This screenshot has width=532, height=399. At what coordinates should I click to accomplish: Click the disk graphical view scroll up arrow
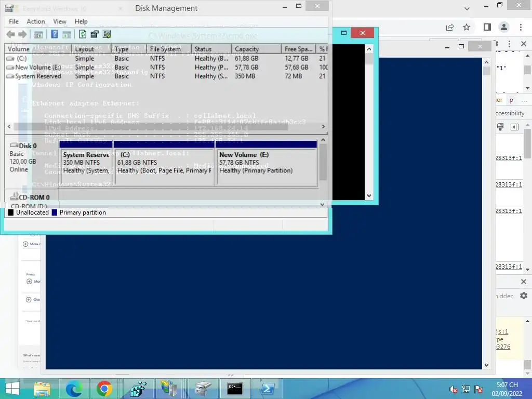(323, 140)
